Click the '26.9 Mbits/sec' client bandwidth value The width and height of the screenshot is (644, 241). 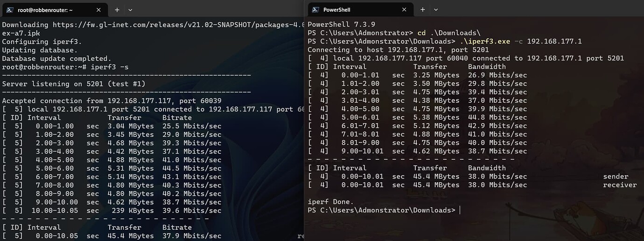click(x=497, y=75)
